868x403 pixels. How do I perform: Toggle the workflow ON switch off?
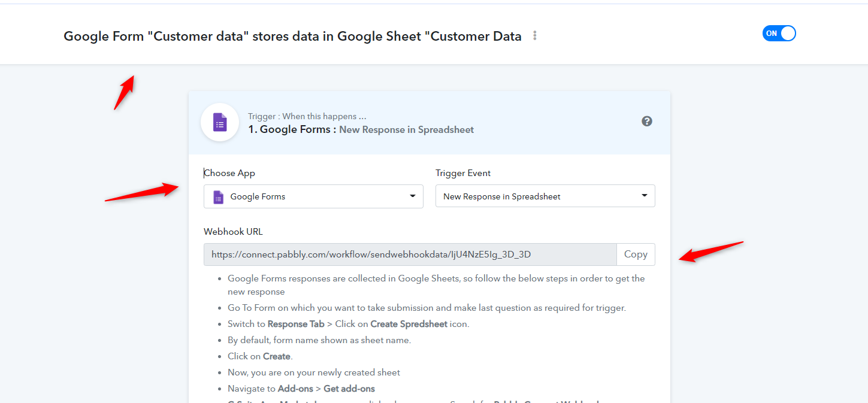(779, 34)
